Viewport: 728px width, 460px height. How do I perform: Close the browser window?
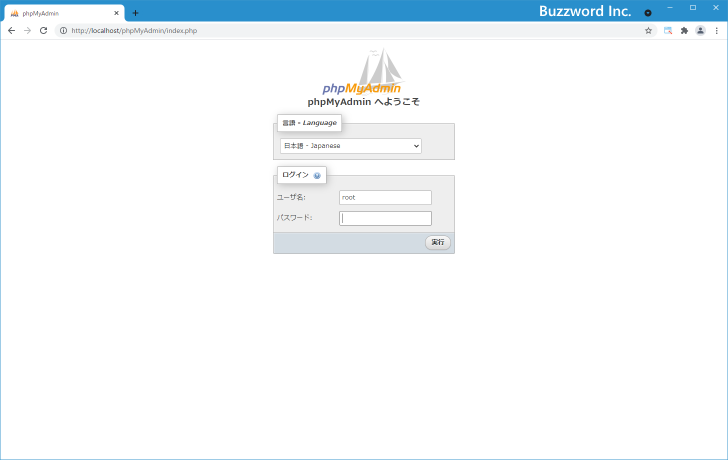tap(715, 7)
